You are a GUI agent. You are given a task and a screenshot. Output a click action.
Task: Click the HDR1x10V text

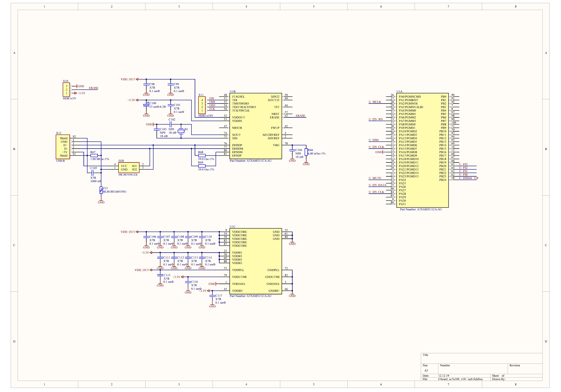(206, 116)
